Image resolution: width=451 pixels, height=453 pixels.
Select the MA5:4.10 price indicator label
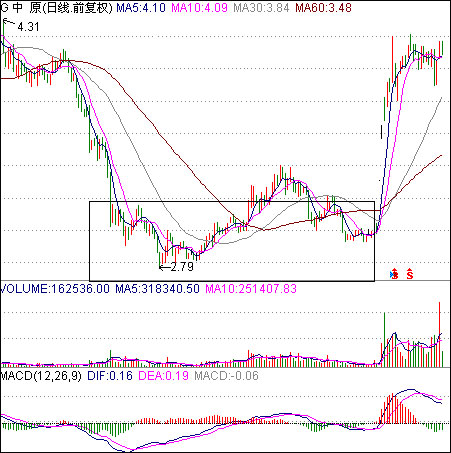pos(141,8)
